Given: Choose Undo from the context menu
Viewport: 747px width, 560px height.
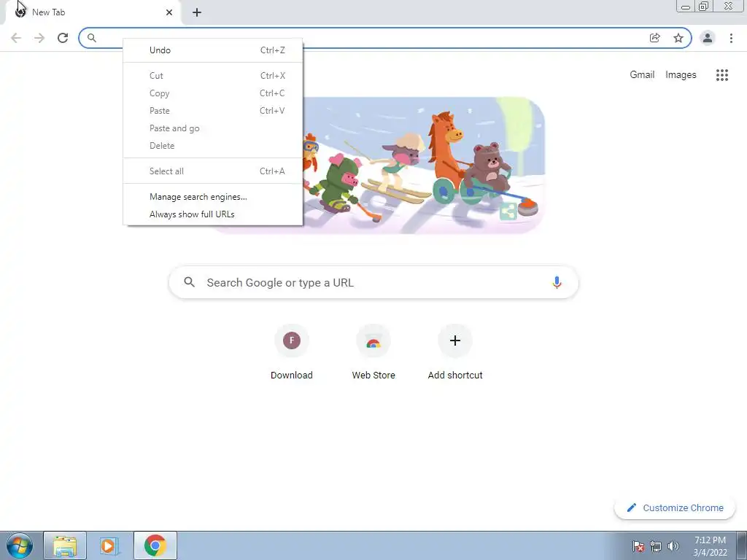Looking at the screenshot, I should point(213,50).
